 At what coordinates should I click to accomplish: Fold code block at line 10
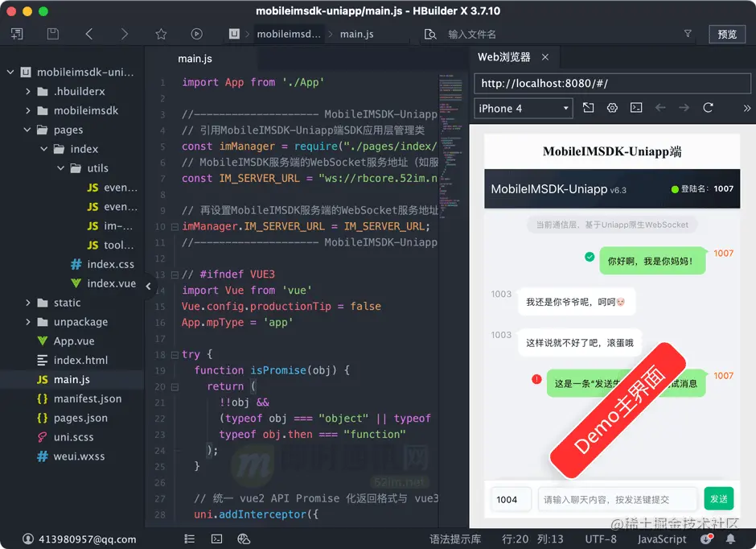(175, 227)
